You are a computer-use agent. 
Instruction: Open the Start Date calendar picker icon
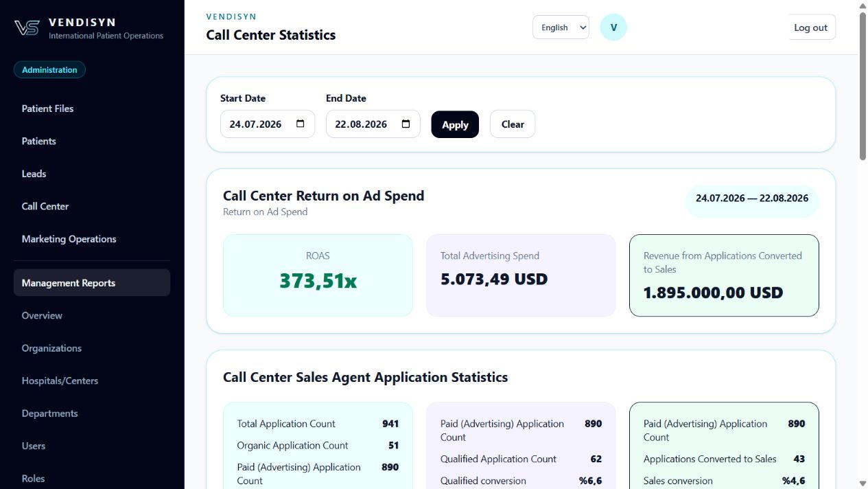[x=301, y=124]
